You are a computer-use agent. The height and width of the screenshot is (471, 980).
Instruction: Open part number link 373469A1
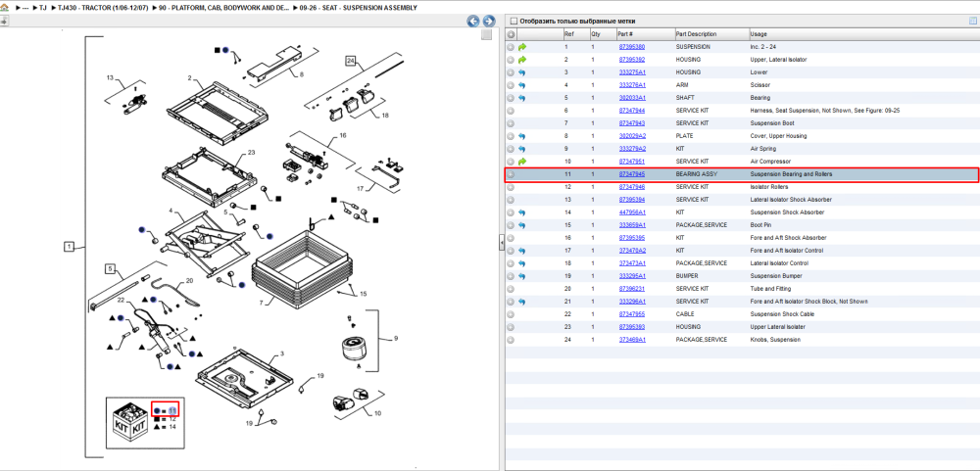click(x=632, y=339)
